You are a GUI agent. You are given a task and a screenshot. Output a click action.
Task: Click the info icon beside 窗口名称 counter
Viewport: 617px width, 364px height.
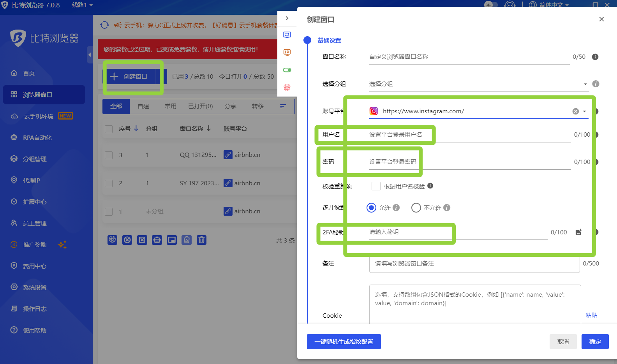(x=595, y=57)
